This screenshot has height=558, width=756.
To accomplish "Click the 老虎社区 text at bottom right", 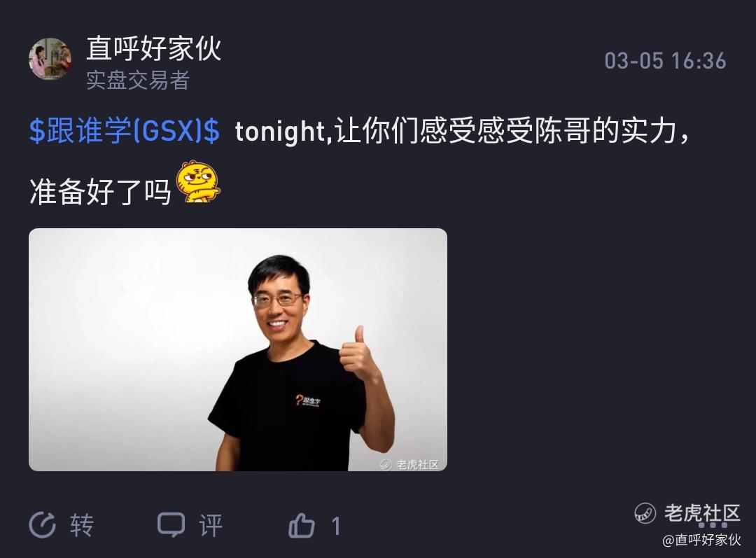I will pyautogui.click(x=702, y=513).
